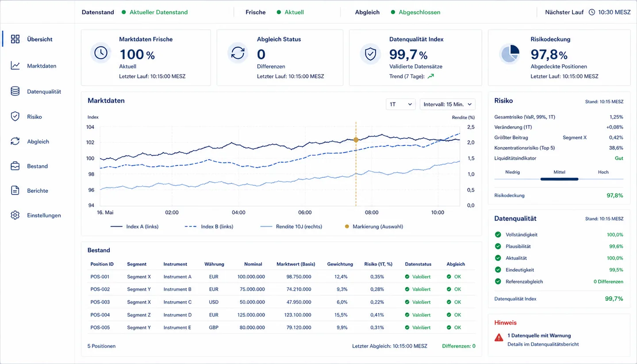Screen dimensions: 637x364
Task: Click the orange marker dot on the chart
Action: point(356,140)
